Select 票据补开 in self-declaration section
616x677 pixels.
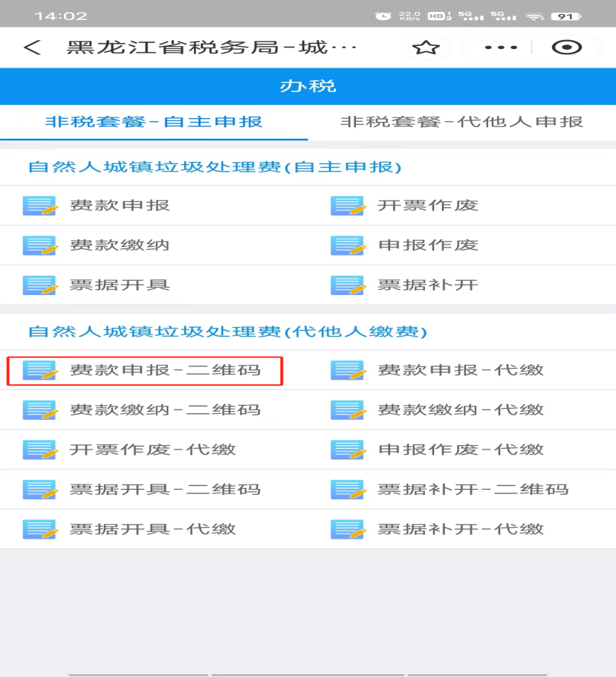[428, 285]
